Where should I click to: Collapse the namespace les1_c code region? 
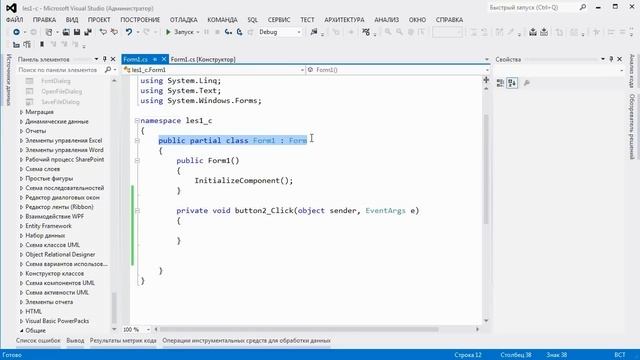[137, 121]
